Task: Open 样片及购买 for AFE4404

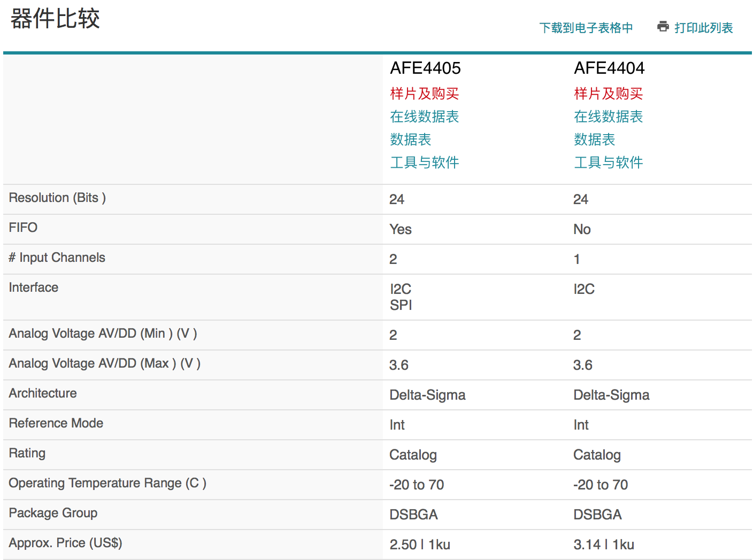Action: pos(608,94)
